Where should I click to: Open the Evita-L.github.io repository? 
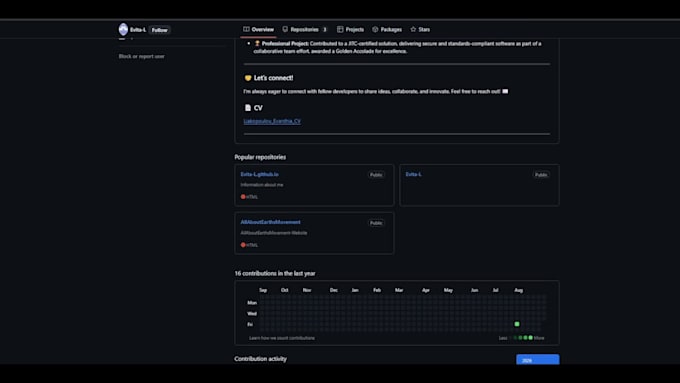[x=259, y=174]
